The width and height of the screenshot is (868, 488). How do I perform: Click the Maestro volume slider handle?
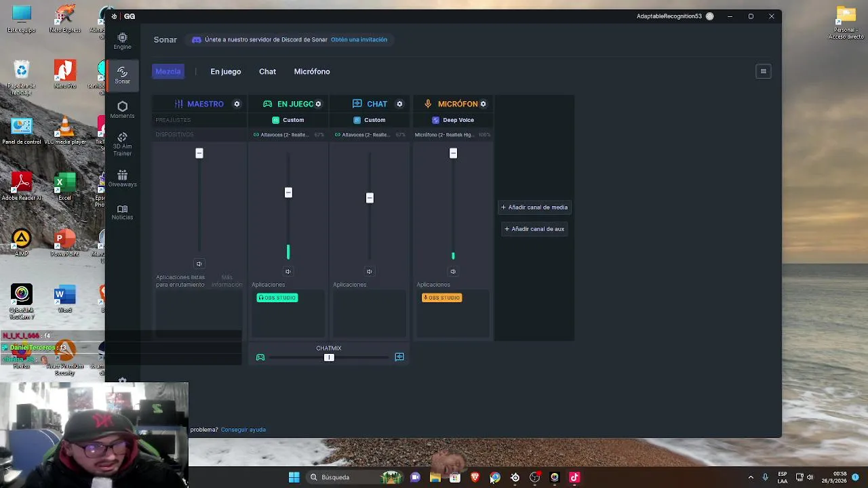199,153
